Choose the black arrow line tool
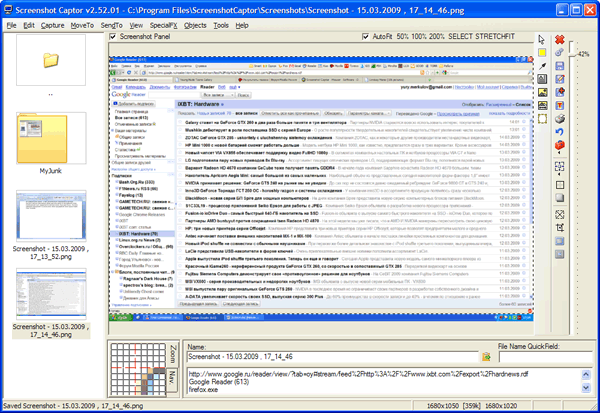 click(x=542, y=66)
